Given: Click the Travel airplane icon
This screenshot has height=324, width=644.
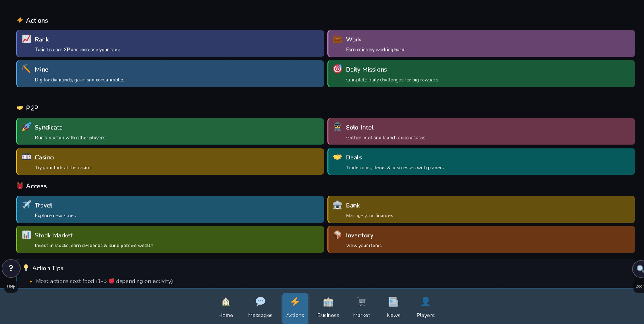Looking at the screenshot, I should (27, 205).
